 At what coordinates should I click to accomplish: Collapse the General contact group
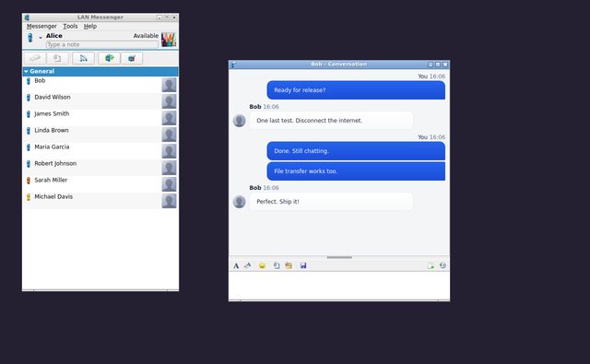[x=26, y=71]
